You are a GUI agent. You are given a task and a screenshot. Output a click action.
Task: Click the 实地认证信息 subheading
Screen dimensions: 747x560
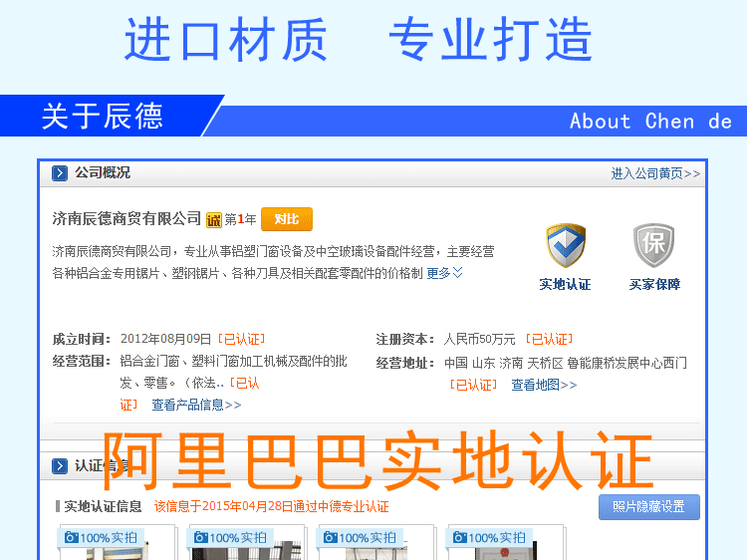coord(103,506)
